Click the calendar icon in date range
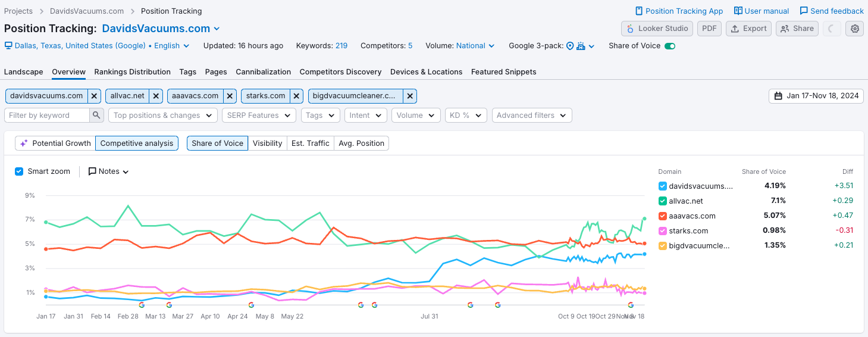 (x=778, y=96)
